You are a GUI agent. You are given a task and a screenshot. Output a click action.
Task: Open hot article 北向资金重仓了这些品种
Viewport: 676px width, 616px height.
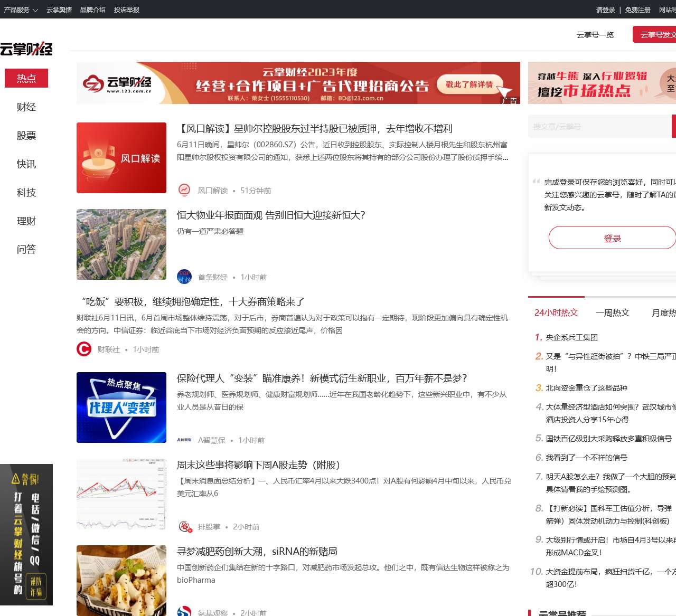pos(587,387)
